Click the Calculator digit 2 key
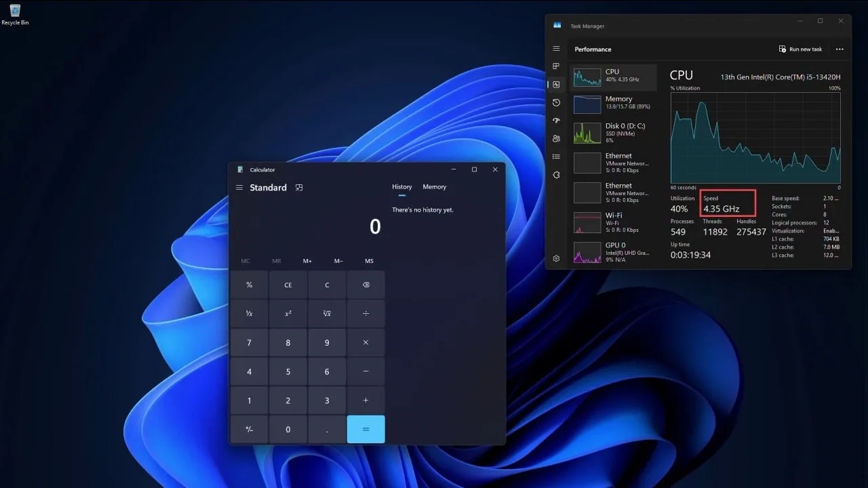The height and width of the screenshot is (488, 868). 288,401
